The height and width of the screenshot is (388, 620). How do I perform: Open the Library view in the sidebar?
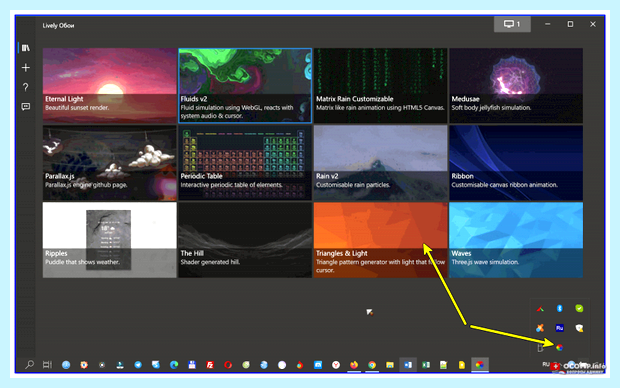pos(26,48)
